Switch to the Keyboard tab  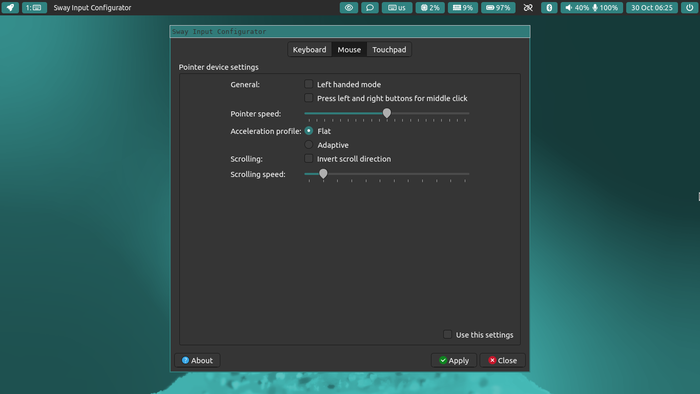pos(309,50)
